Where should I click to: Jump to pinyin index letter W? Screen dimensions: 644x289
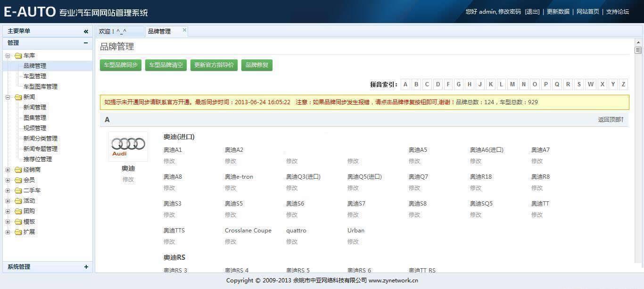click(x=590, y=84)
